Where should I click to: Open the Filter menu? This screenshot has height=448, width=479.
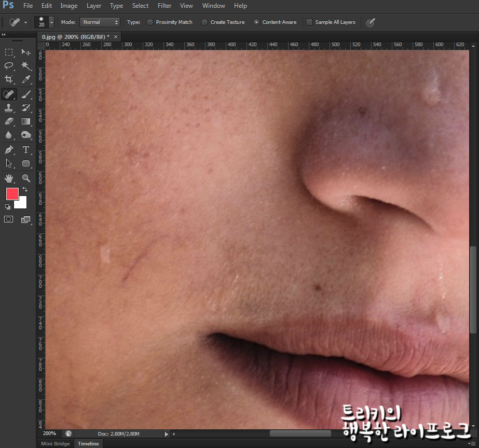pyautogui.click(x=165, y=6)
